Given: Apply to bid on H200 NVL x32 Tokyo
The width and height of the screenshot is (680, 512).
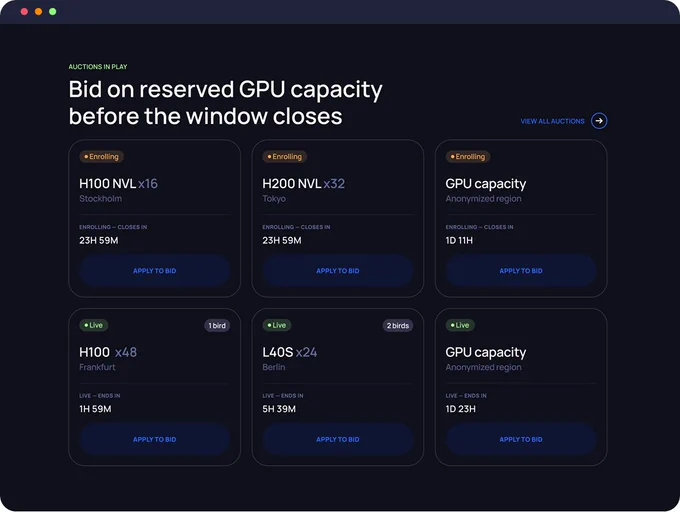Looking at the screenshot, I should point(337,271).
